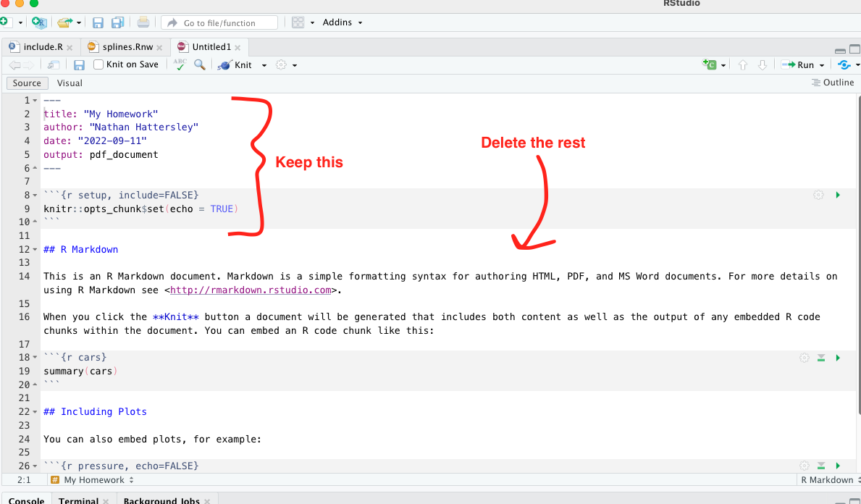Close the splines.Rnw tab

[x=159, y=48]
